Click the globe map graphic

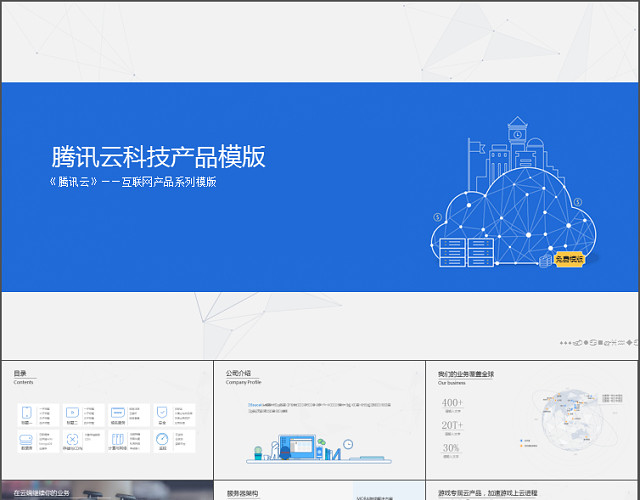pos(571,420)
